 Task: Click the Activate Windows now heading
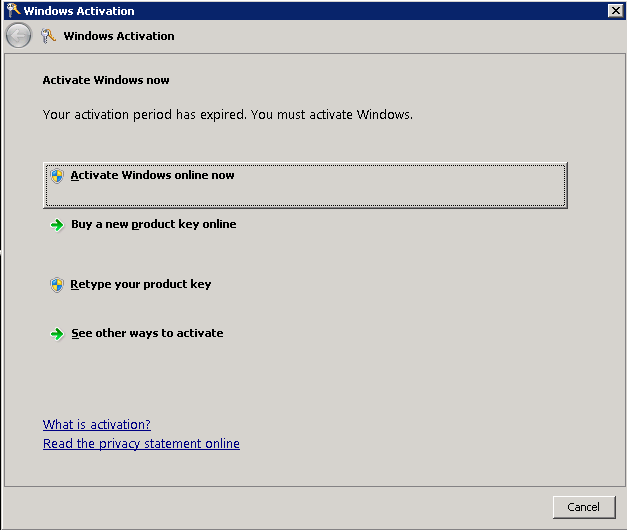point(106,80)
